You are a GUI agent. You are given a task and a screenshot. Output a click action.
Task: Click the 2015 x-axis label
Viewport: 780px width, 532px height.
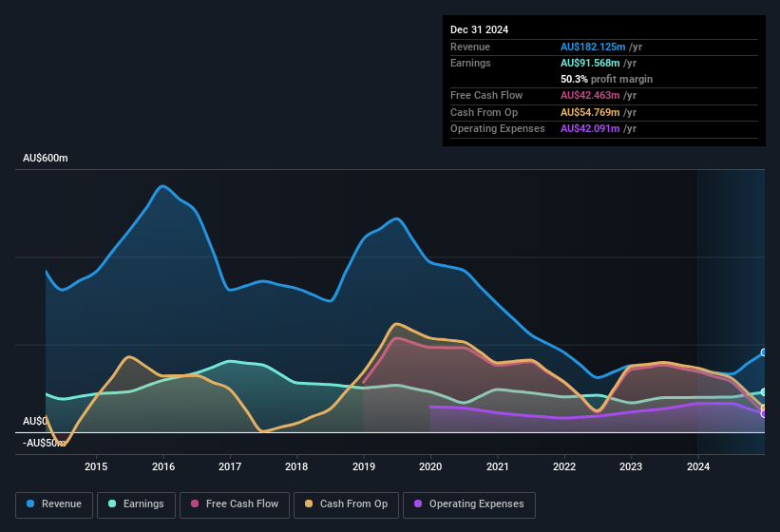tap(96, 466)
